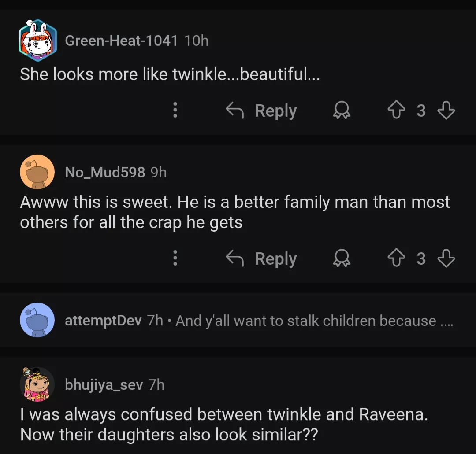Open No_Mud598's avatar
Screen dimensions: 476x454
pyautogui.click(x=37, y=172)
